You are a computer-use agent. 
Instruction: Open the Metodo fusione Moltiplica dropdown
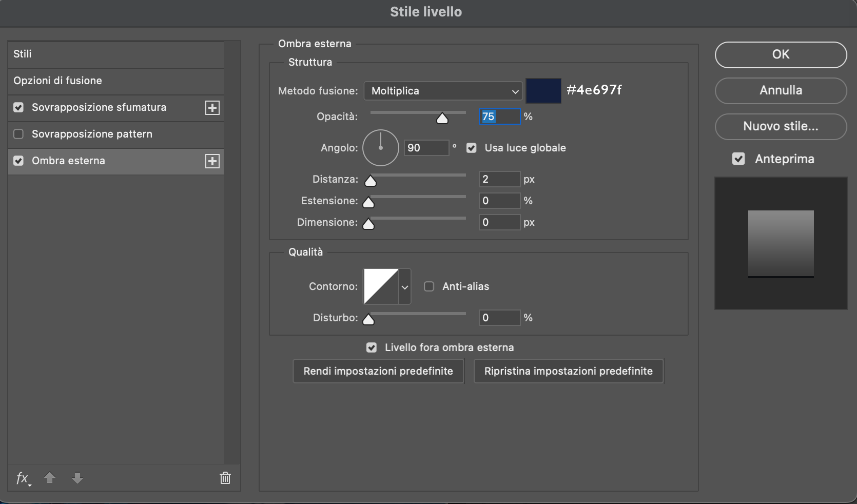[x=443, y=91]
